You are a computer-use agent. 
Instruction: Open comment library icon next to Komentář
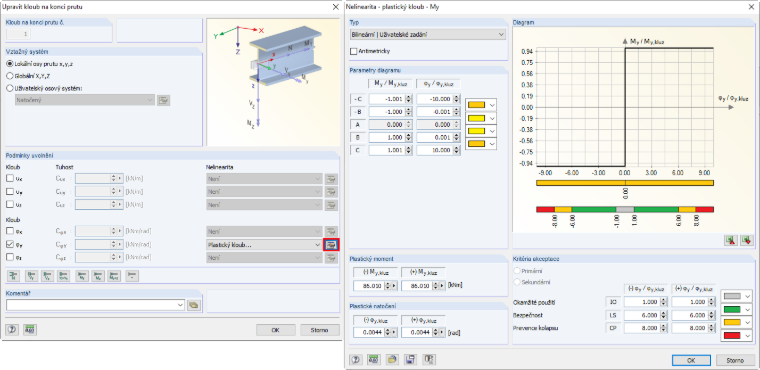(194, 305)
